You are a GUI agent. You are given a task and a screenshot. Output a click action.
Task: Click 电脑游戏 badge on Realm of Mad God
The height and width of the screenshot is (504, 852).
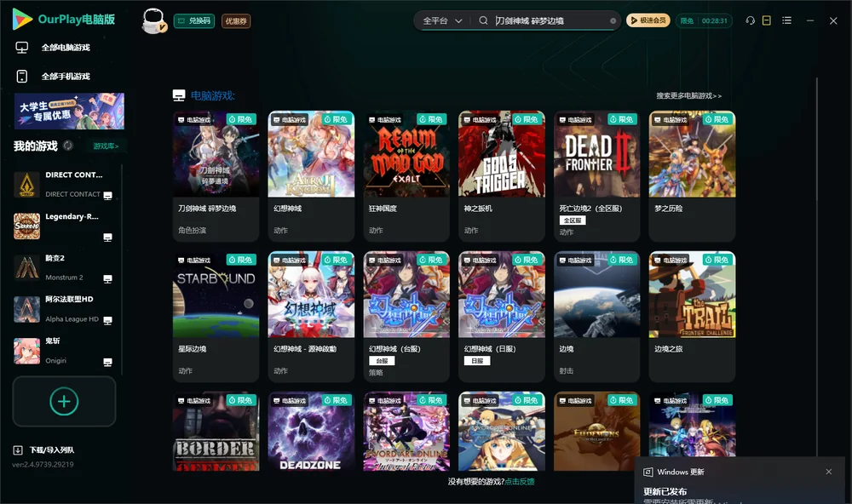(x=385, y=119)
